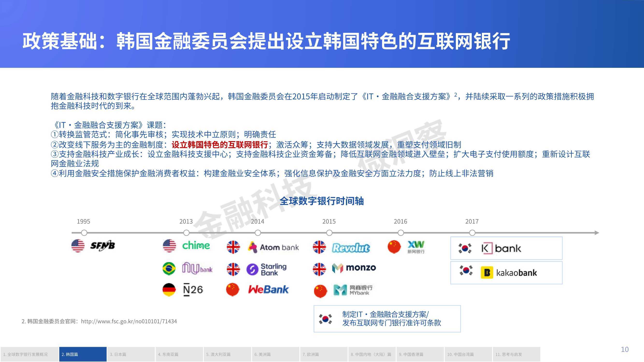Viewport: 644px width, 362px height.
Task: Click the China flag beside WeBank
Action: [x=232, y=290]
